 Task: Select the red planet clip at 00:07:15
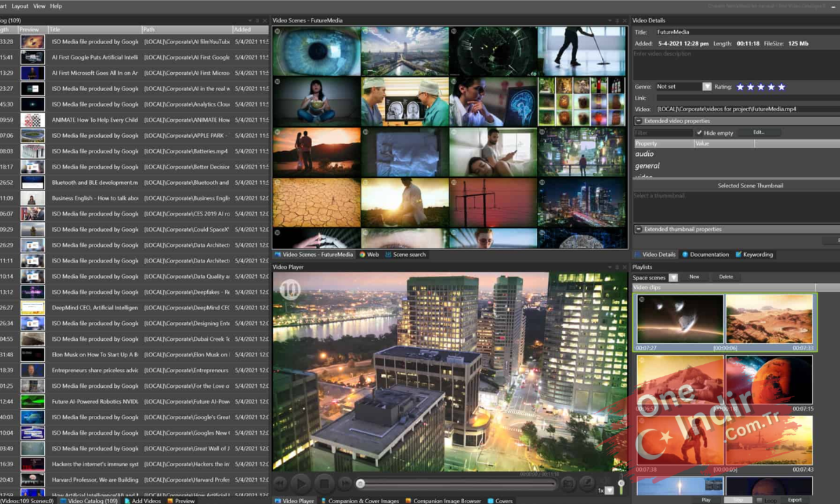click(x=769, y=380)
